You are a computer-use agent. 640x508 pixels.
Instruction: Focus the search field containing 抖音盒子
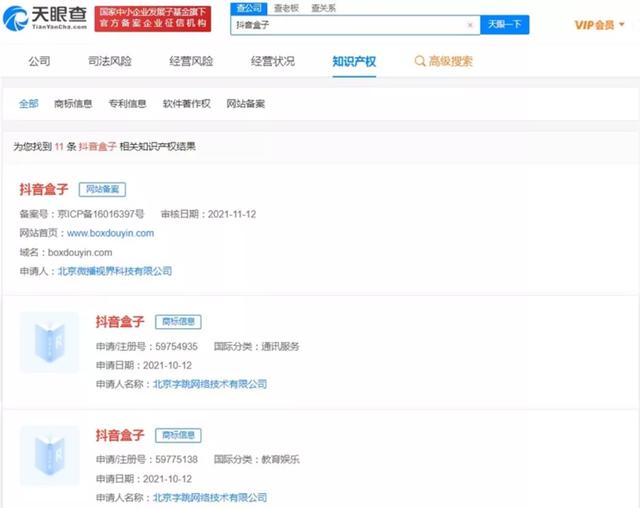355,25
